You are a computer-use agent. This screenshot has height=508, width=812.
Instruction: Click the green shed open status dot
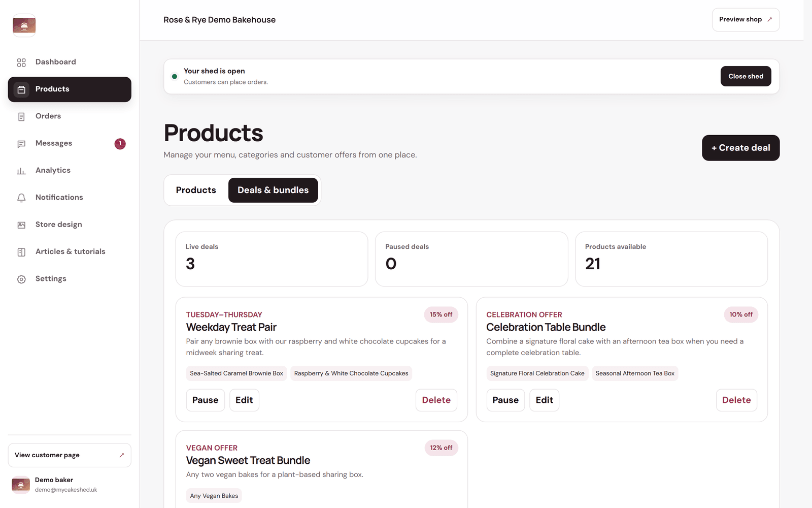tap(175, 77)
